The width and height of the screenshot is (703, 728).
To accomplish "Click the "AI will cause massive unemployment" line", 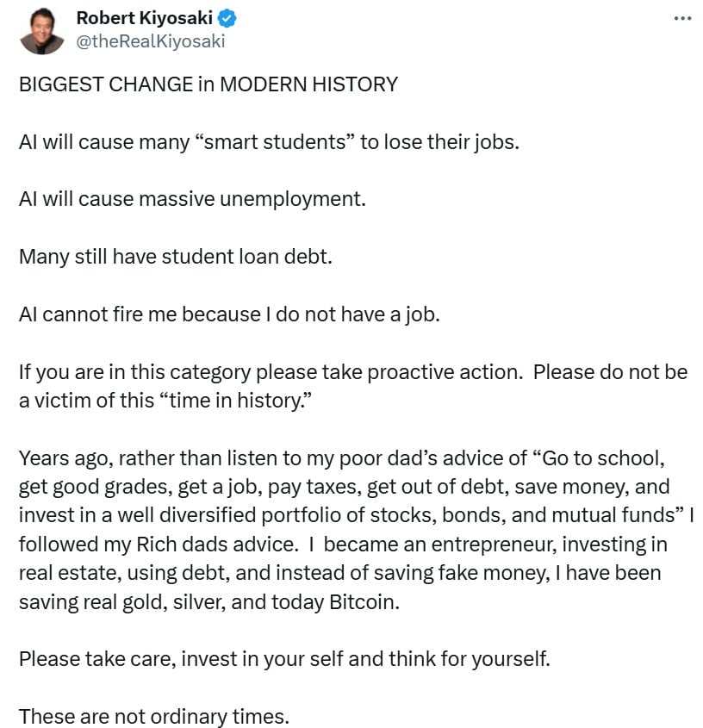I will 192,199.
